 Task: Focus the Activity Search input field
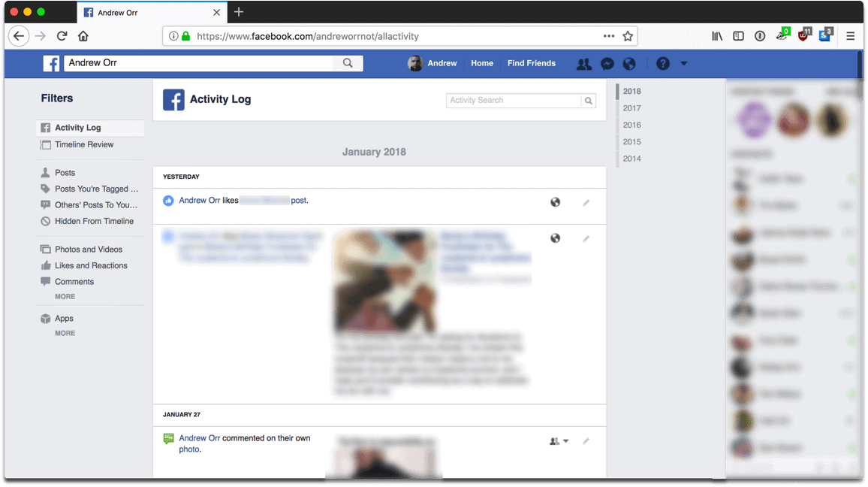[x=514, y=100]
